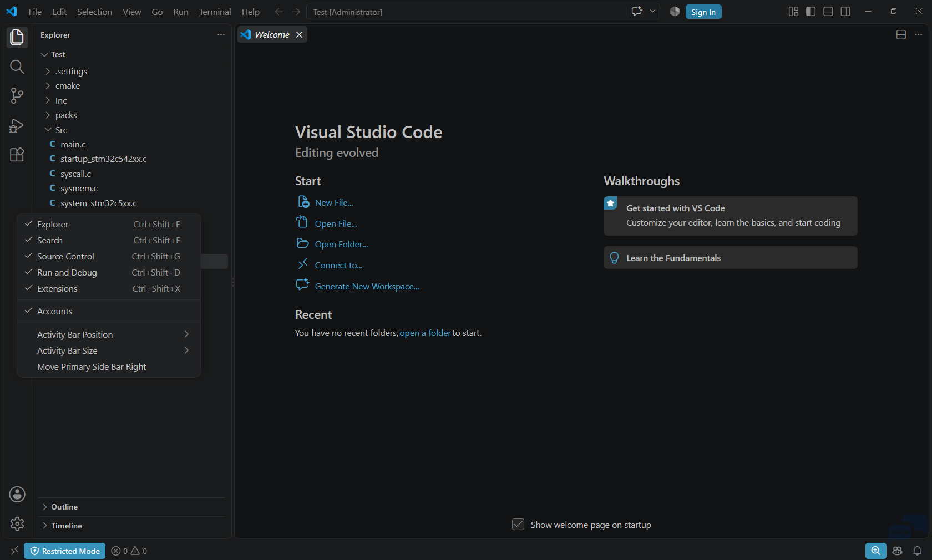The height and width of the screenshot is (560, 932).
Task: Open Activity Bar Position submenu
Action: point(109,334)
